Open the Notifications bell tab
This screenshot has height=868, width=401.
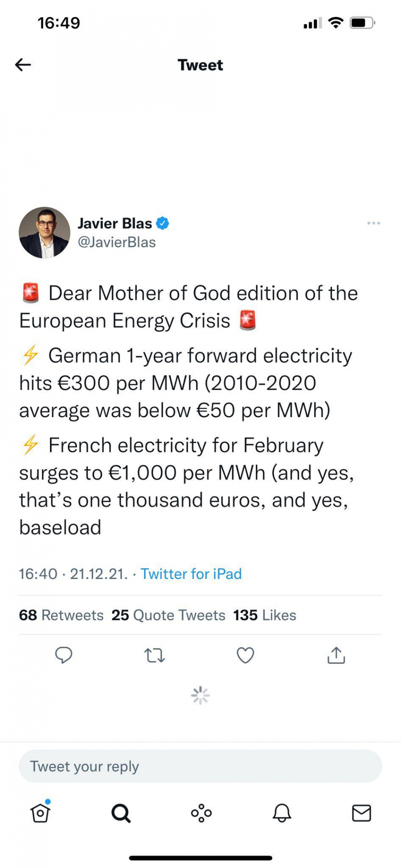pyautogui.click(x=282, y=813)
